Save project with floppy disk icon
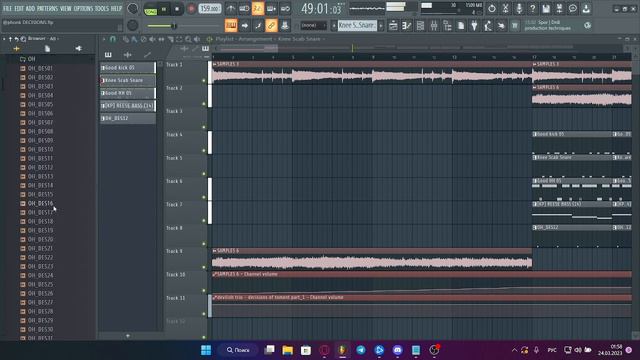This screenshot has width=640, height=360. pos(546,9)
